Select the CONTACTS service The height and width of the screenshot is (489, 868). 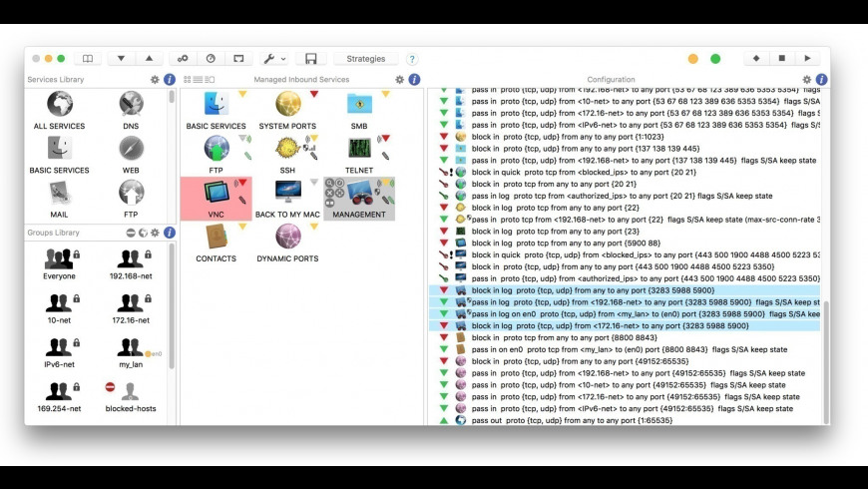click(x=216, y=244)
